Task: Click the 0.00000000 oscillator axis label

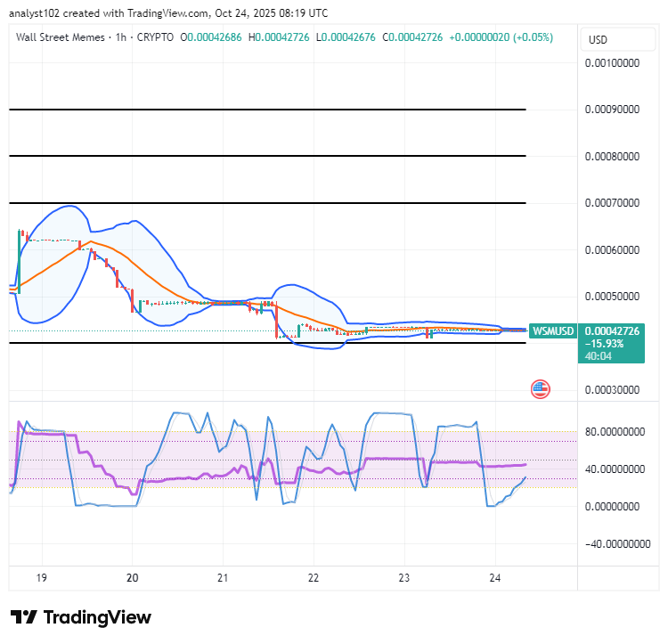Action: click(x=612, y=507)
